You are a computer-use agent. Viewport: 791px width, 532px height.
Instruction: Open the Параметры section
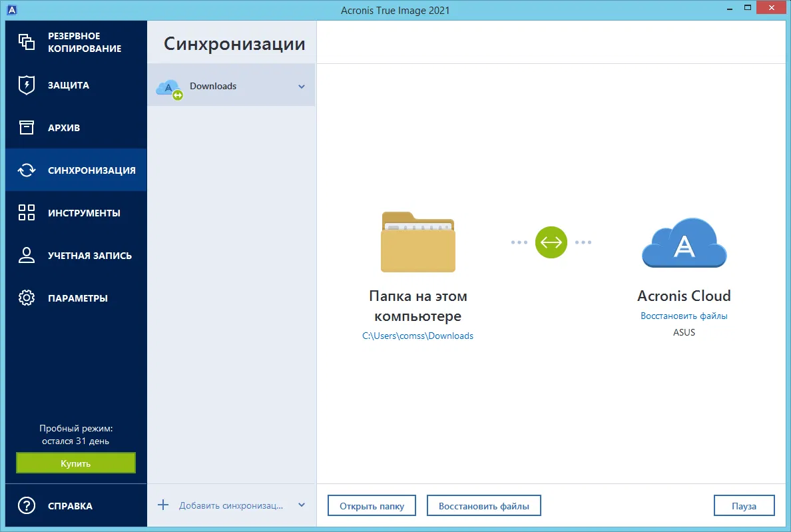[x=76, y=298]
